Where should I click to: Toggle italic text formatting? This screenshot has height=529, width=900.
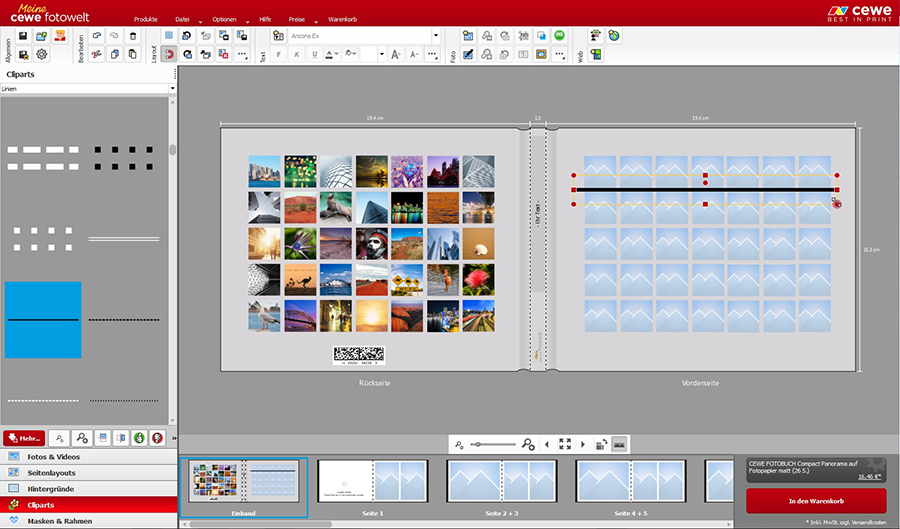tap(297, 54)
